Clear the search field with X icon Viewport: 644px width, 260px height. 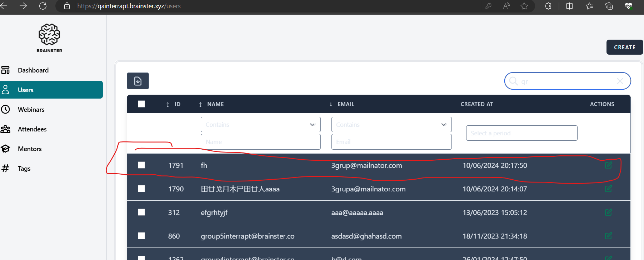tap(620, 81)
